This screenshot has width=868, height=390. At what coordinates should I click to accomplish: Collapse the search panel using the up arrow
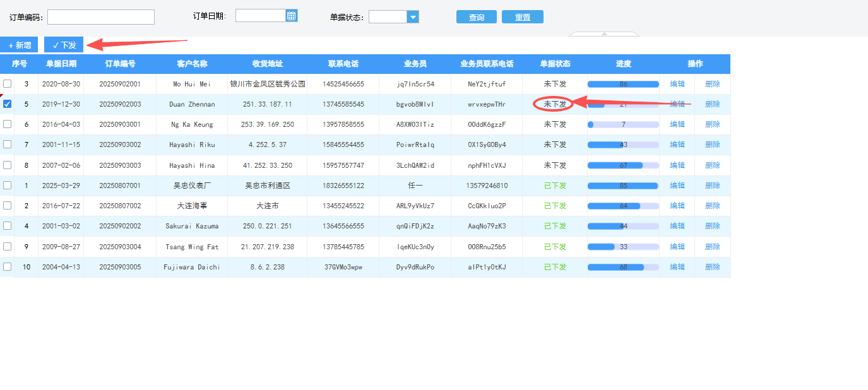(x=604, y=33)
